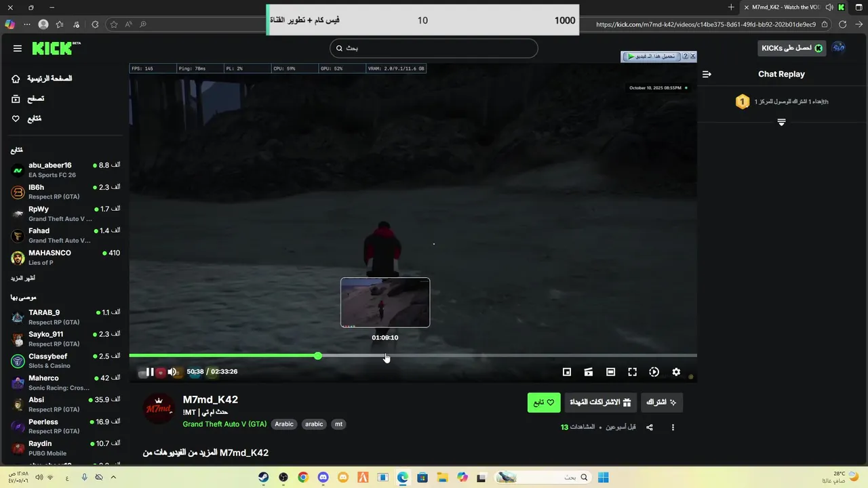Click the green progress bar handle
This screenshot has height=488, width=868.
tap(318, 356)
